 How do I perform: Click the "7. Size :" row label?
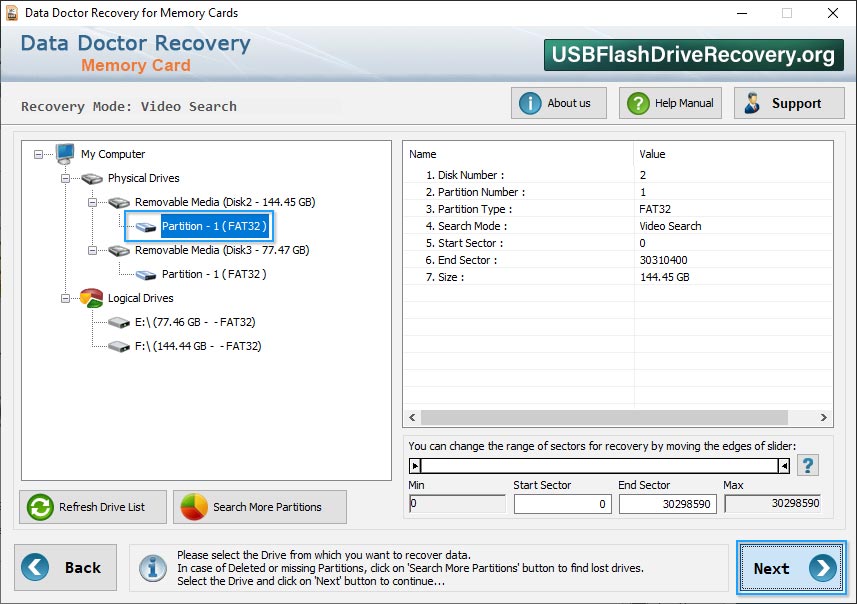coord(445,277)
